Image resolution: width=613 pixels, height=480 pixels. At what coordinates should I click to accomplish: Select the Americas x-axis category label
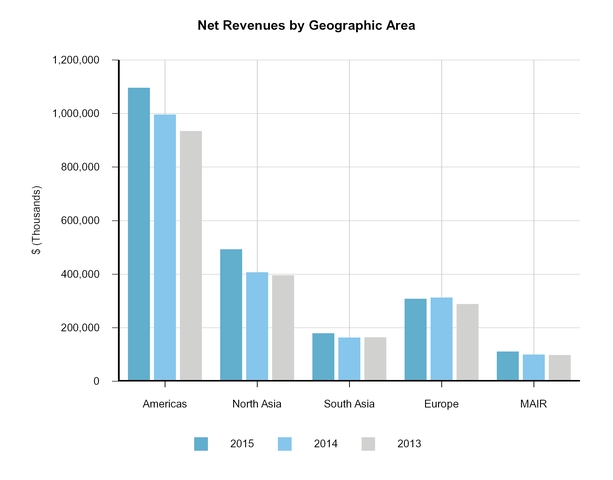(x=165, y=404)
